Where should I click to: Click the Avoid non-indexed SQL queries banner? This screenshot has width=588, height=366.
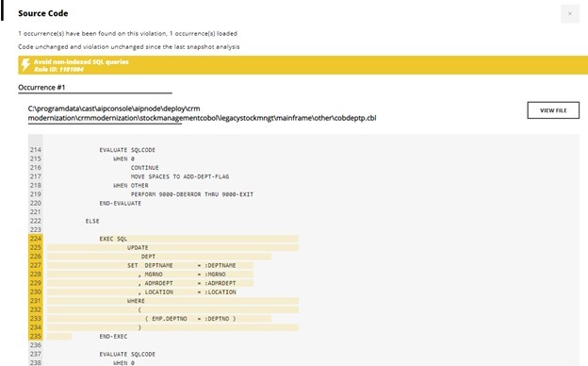pyautogui.click(x=303, y=65)
